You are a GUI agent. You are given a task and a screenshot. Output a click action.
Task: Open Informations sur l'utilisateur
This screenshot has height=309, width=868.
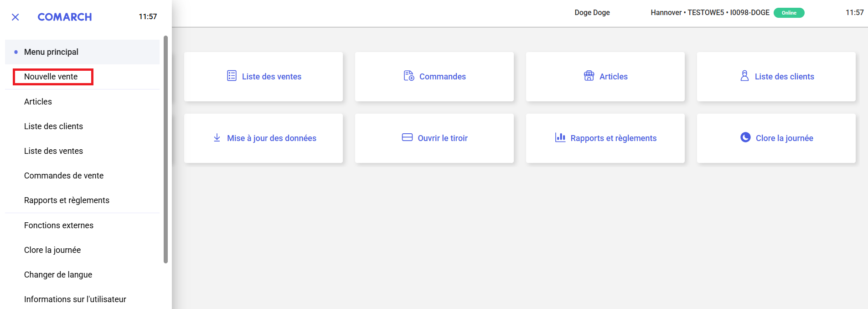click(x=75, y=299)
